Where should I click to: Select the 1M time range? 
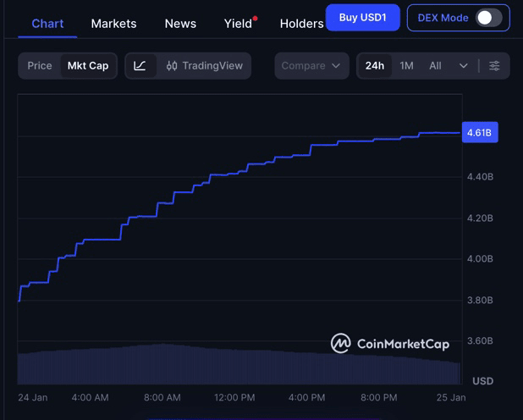(x=407, y=66)
